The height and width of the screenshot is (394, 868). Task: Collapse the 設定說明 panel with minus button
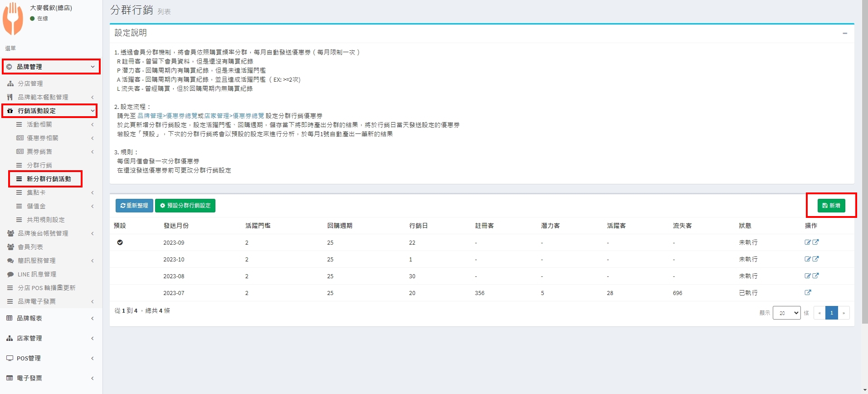(845, 33)
